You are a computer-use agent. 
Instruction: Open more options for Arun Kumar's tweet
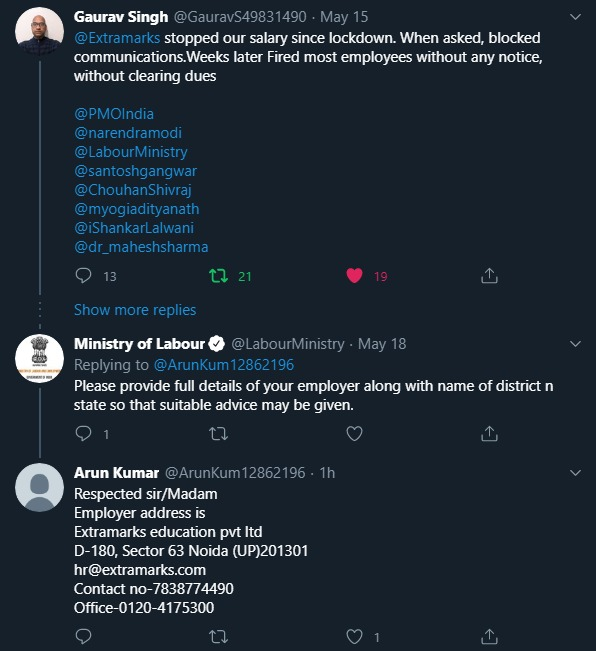pos(575,473)
